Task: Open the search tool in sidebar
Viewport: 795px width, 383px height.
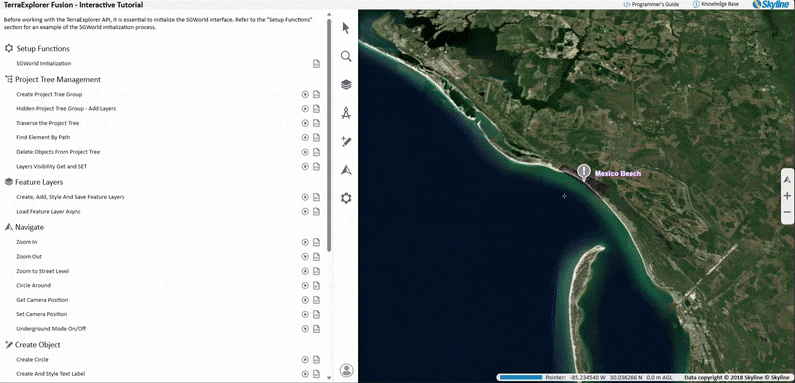Action: coord(346,56)
